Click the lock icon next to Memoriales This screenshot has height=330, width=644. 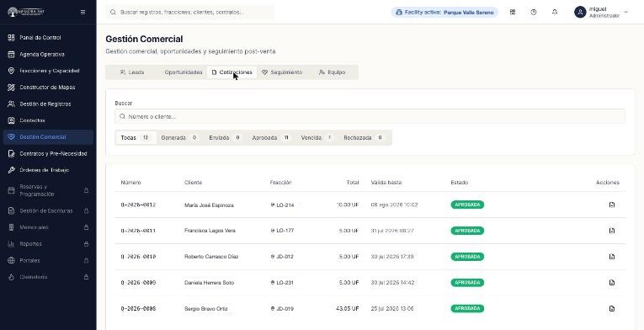coord(86,227)
